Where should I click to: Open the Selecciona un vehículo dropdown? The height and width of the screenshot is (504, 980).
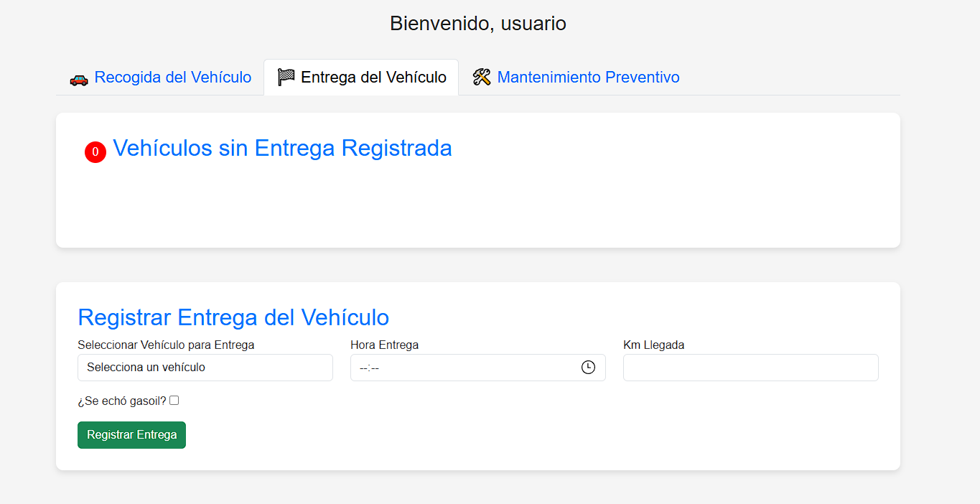(x=205, y=367)
